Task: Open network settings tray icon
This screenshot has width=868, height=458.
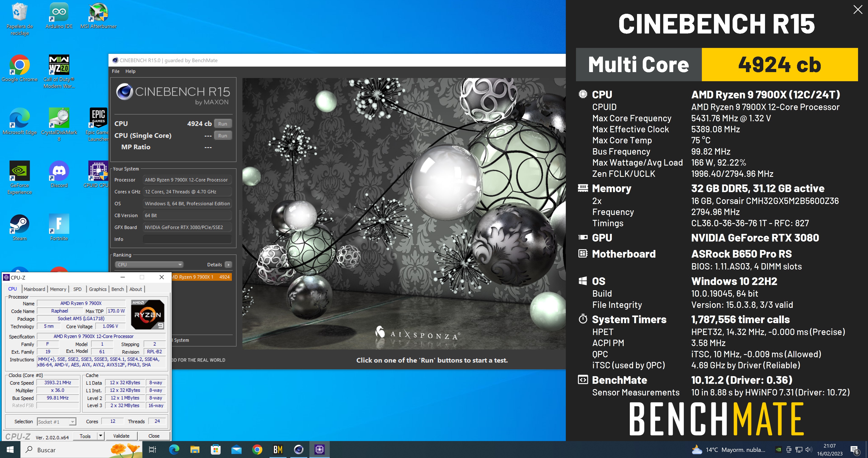Action: (x=798, y=450)
